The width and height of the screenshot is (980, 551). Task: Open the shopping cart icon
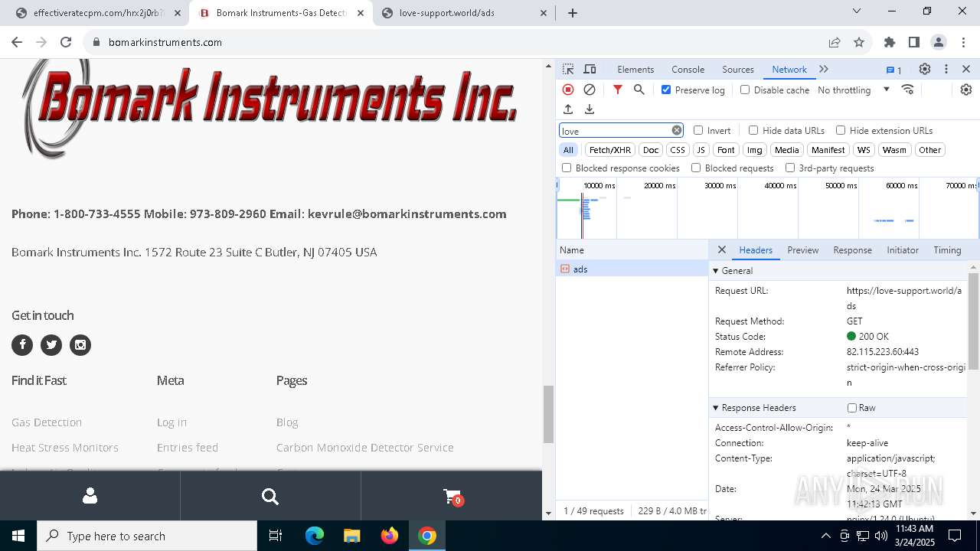(x=452, y=497)
